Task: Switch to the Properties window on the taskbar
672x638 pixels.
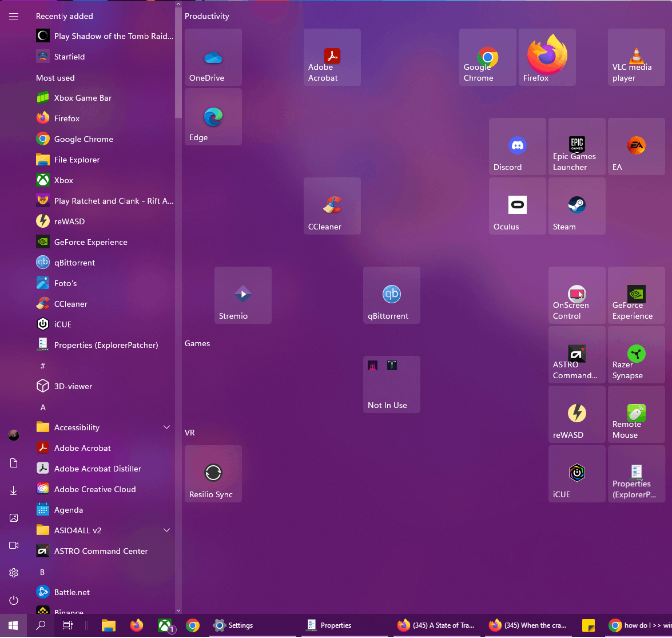Action: click(x=337, y=625)
